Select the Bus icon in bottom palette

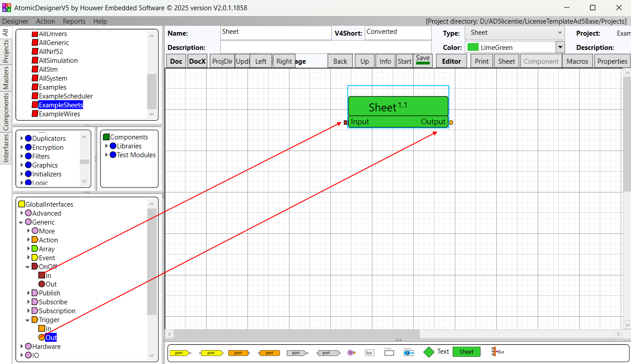498,352
